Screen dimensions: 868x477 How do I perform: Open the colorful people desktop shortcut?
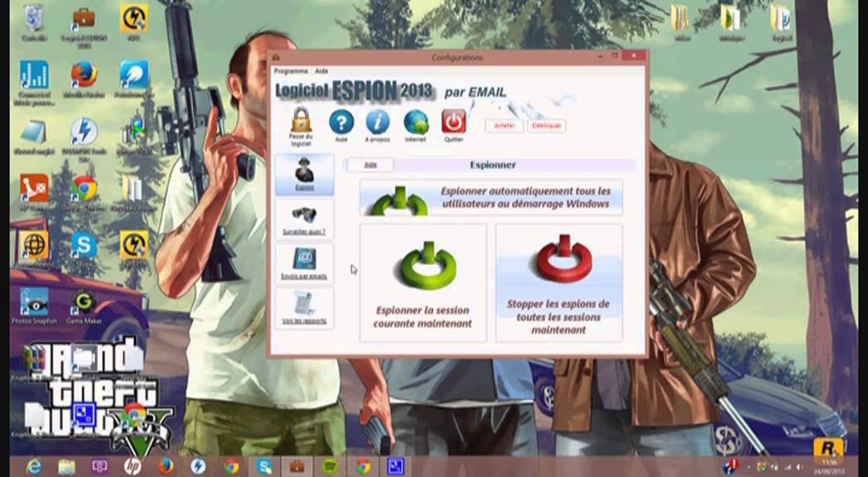tap(134, 132)
